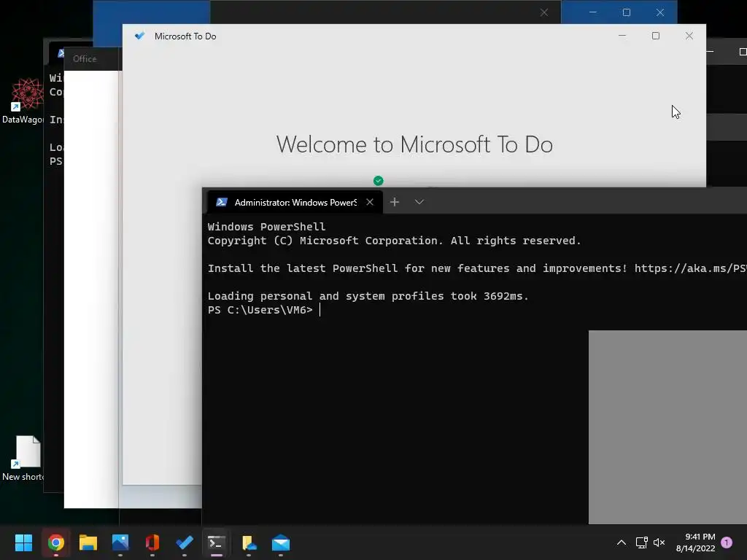Click the https://aka.ms link in PowerShell
747x560 pixels.
click(690, 268)
